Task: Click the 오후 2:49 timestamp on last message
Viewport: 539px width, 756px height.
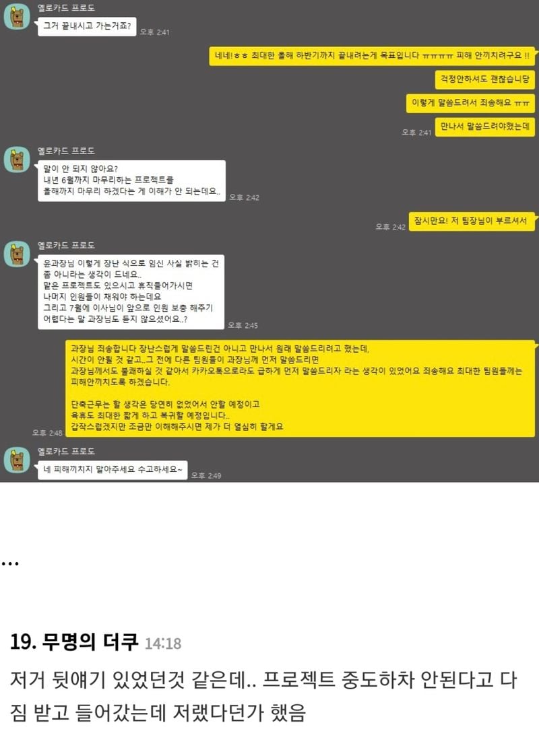Action: tap(206, 475)
